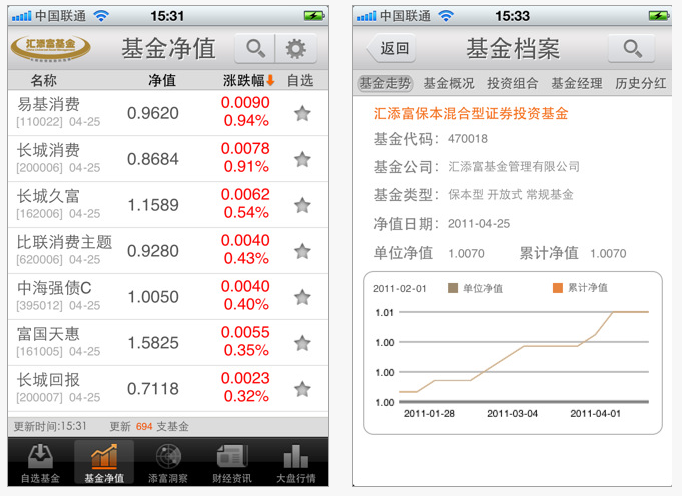Tap battery icon in right status bar
Screen dimensions: 684x499
tap(659, 16)
